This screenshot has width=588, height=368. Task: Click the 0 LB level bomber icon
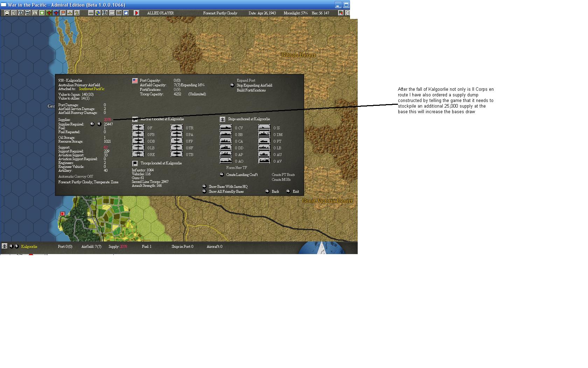[x=138, y=148]
